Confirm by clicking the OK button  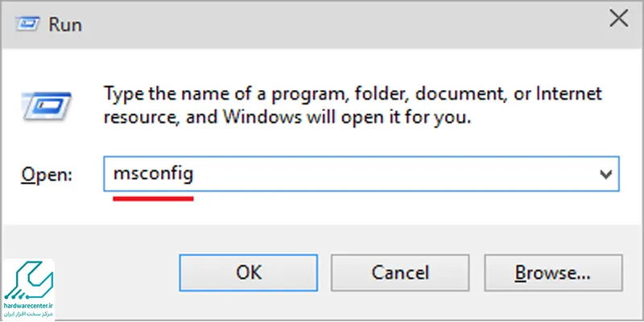click(x=248, y=273)
